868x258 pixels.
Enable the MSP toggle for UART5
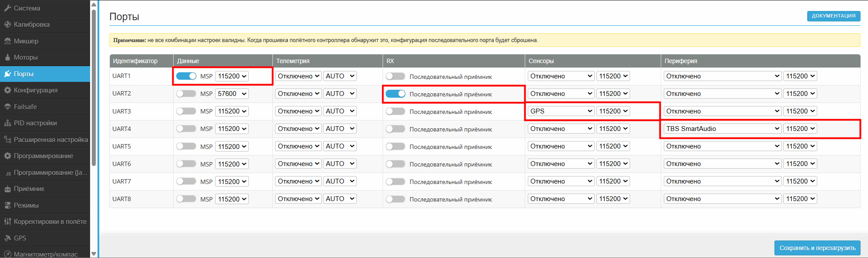point(186,146)
